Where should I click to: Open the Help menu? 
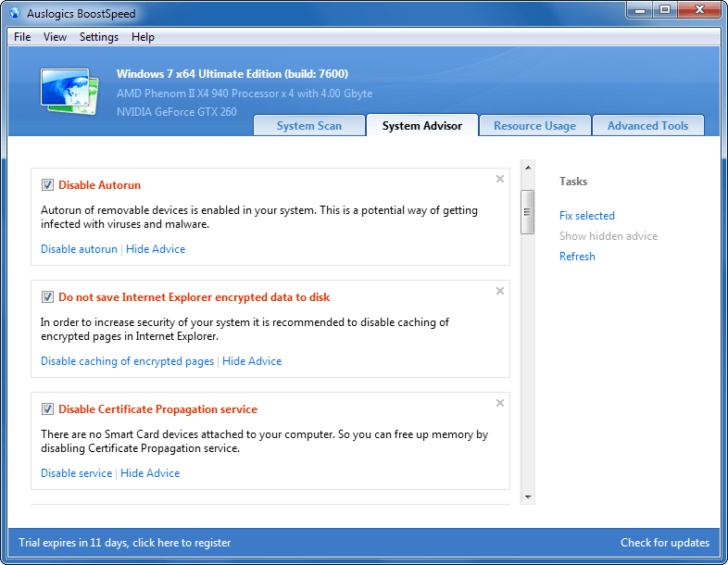[x=143, y=37]
